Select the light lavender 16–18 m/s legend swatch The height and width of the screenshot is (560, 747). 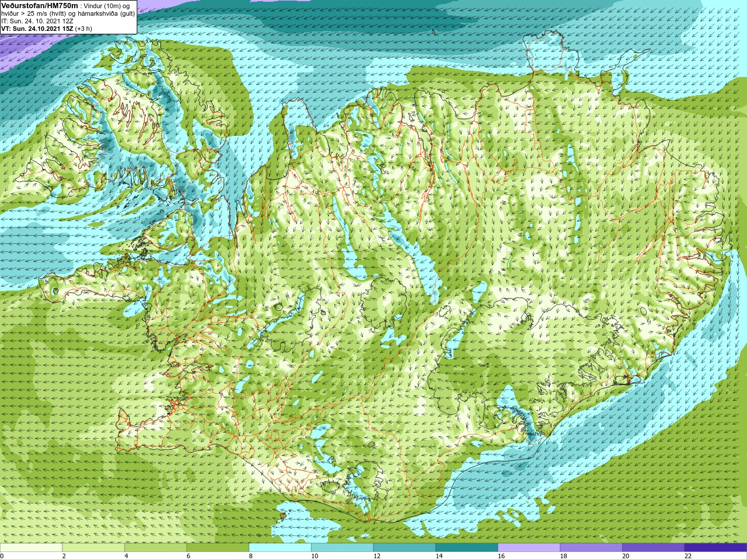[529, 548]
